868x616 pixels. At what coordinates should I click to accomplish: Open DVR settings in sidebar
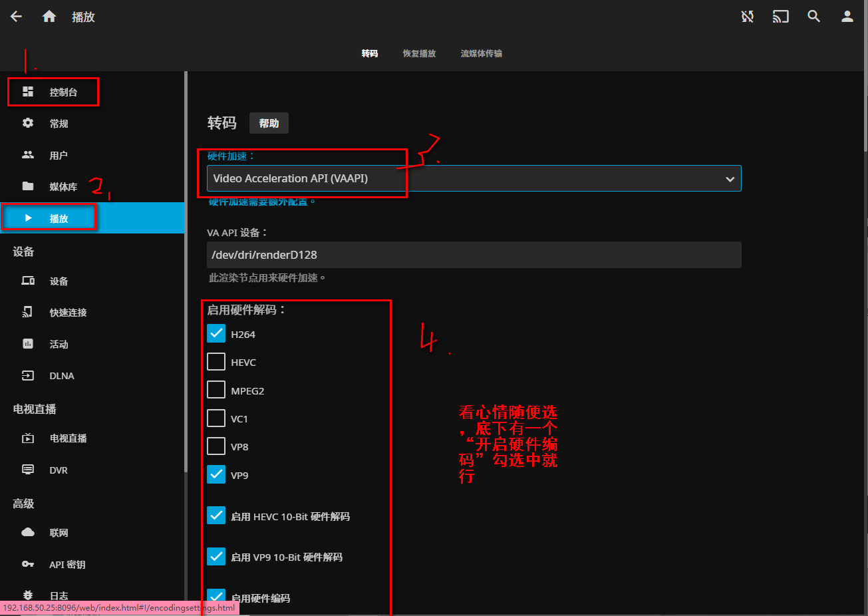92,470
